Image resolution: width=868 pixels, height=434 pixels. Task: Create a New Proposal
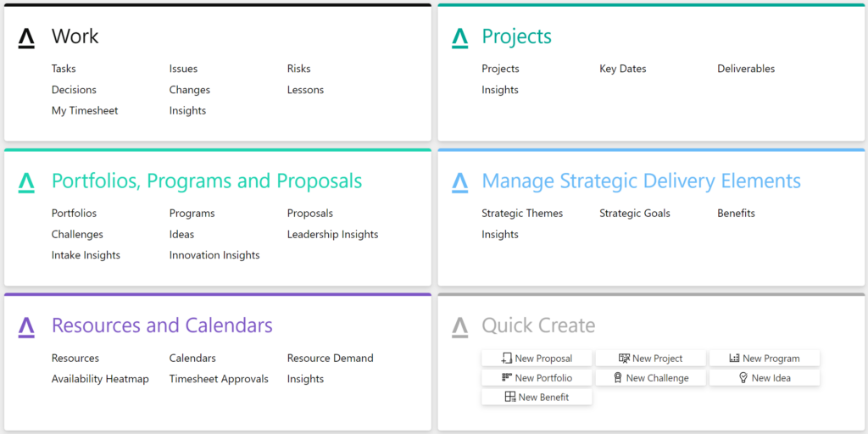pyautogui.click(x=537, y=359)
